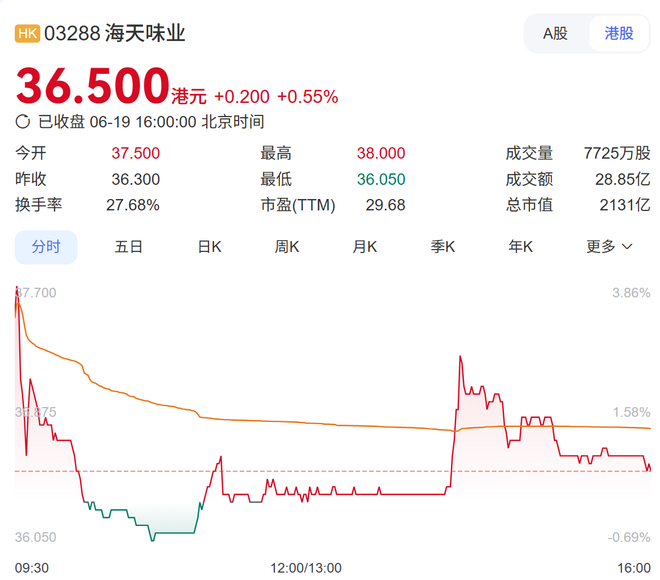660x580 pixels.
Task: Click the orange HK market badge
Action: coord(27,33)
